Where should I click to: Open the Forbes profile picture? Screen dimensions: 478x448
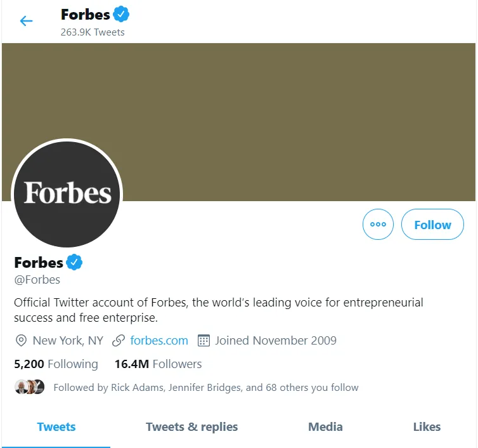(67, 194)
